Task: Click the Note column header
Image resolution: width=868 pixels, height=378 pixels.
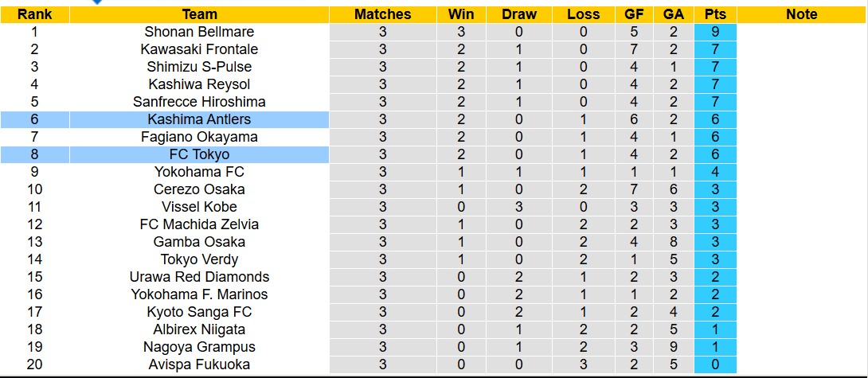Action: [801, 14]
